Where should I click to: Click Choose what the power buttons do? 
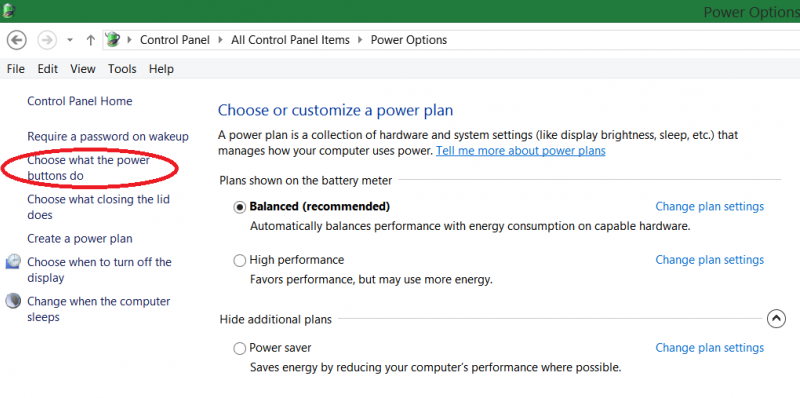click(88, 168)
